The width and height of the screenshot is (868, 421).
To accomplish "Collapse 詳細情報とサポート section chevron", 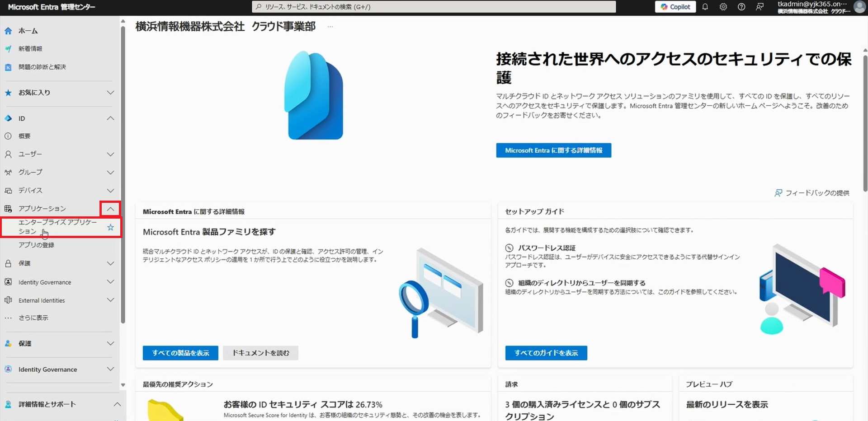I will pos(117,404).
